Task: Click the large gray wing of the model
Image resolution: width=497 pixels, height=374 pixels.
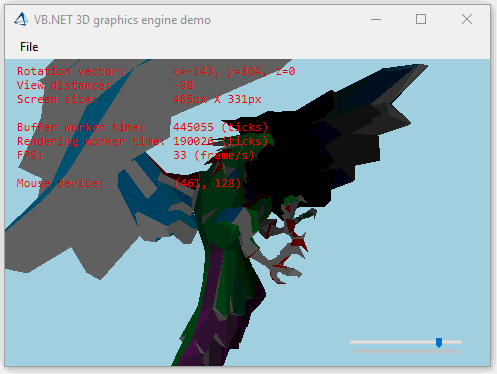Action: pos(100,167)
